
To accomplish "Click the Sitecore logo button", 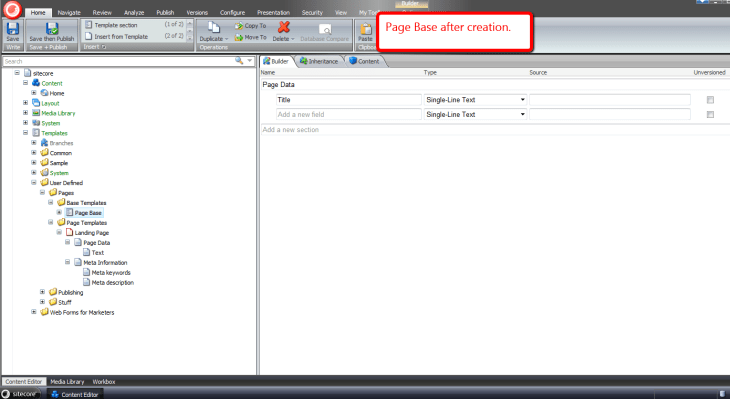I will [12, 9].
